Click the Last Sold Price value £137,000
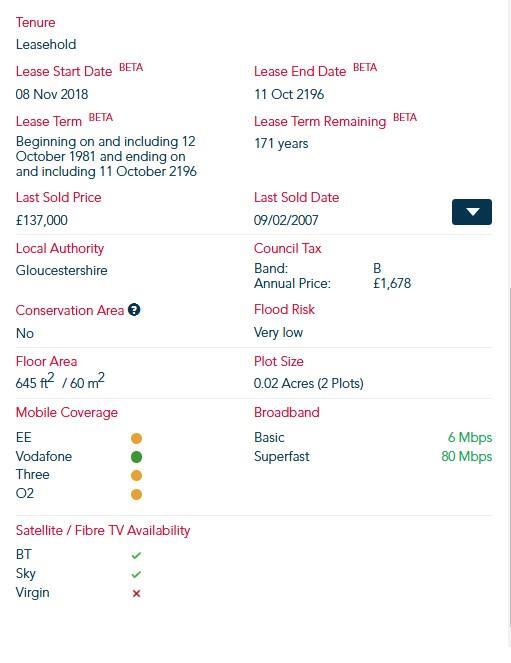Image resolution: width=511 pixels, height=663 pixels. (41, 220)
